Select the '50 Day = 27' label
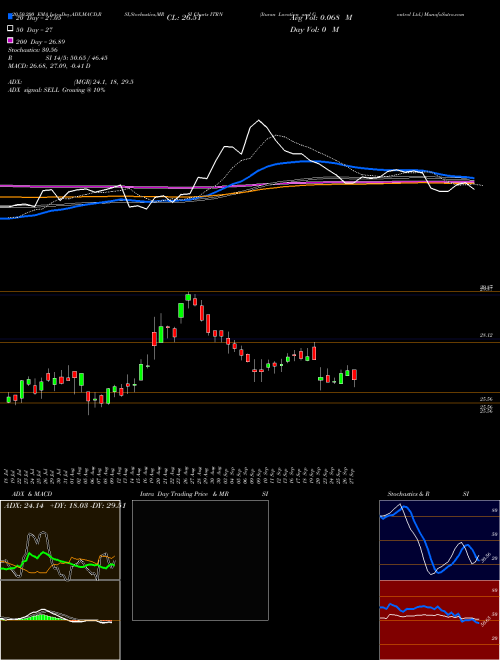Screen dimensions: 500x660 35,29
